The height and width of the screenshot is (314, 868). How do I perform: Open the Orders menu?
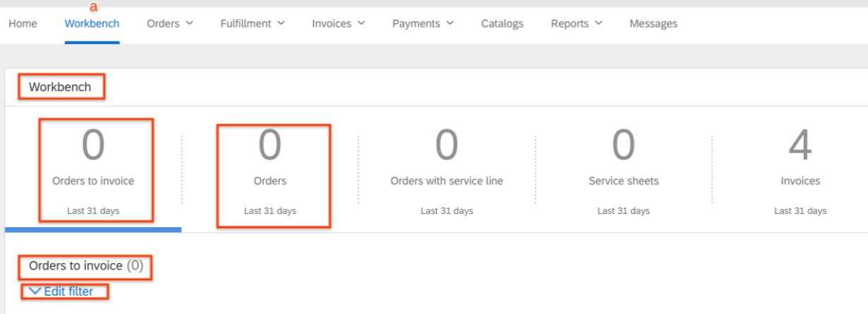click(x=169, y=23)
